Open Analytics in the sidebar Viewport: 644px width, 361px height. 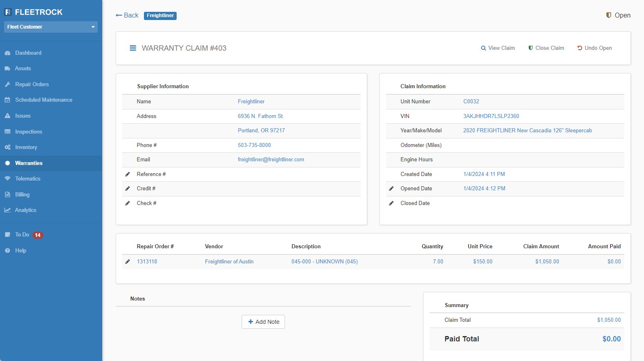click(x=26, y=210)
